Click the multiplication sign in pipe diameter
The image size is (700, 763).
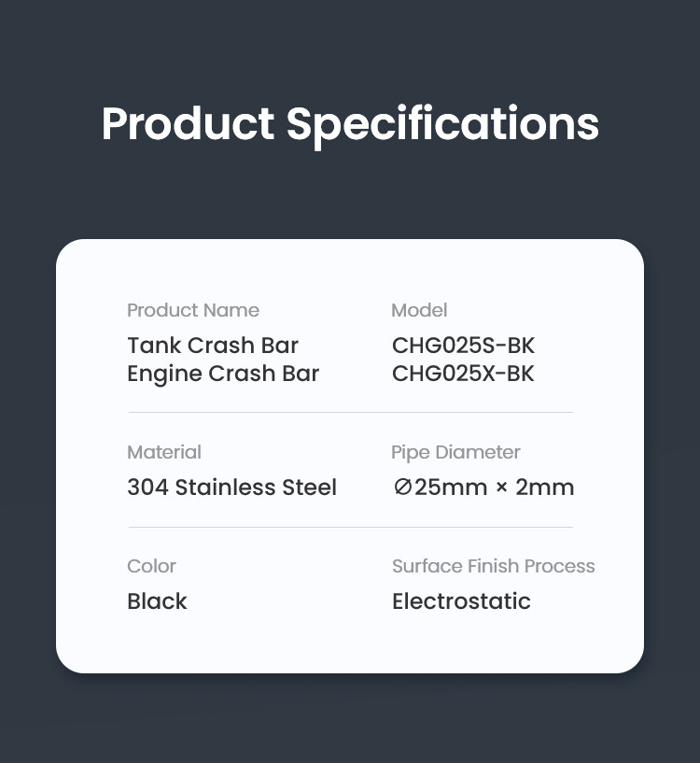pos(501,488)
